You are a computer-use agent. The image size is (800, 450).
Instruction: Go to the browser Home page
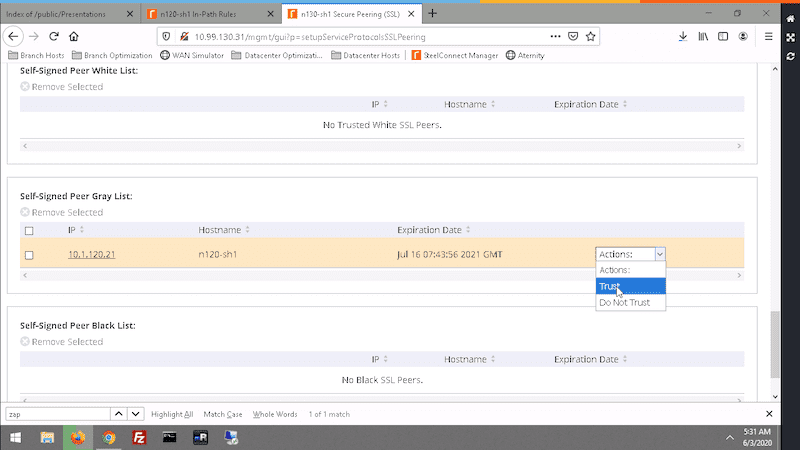pyautogui.click(x=74, y=36)
